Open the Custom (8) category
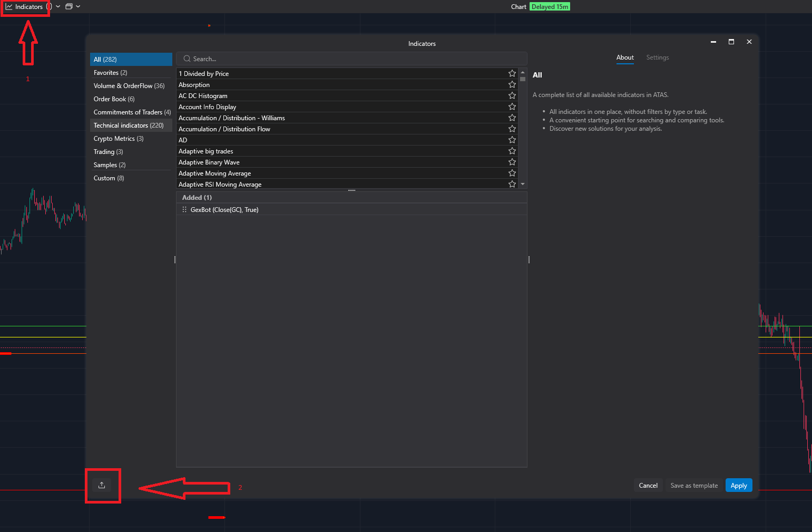This screenshot has height=532, width=812. click(131, 178)
